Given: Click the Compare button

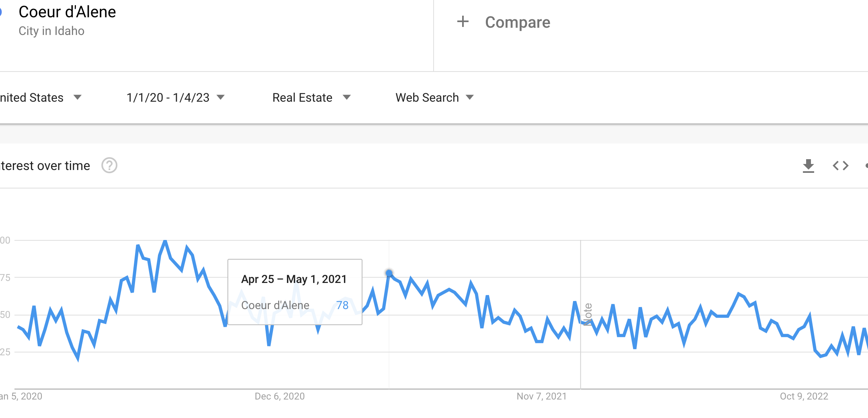Looking at the screenshot, I should [517, 23].
